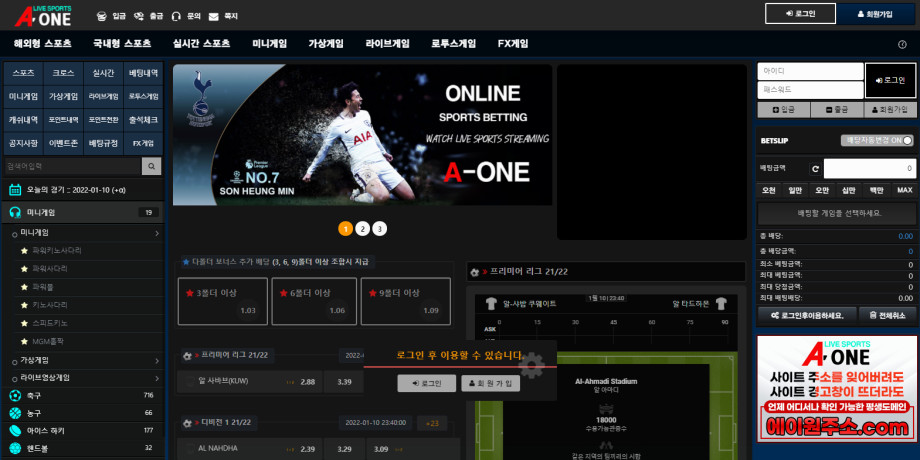Screen dimensions: 920x460
Task: Open 입금 deposit icon in top header
Action: pos(102,16)
